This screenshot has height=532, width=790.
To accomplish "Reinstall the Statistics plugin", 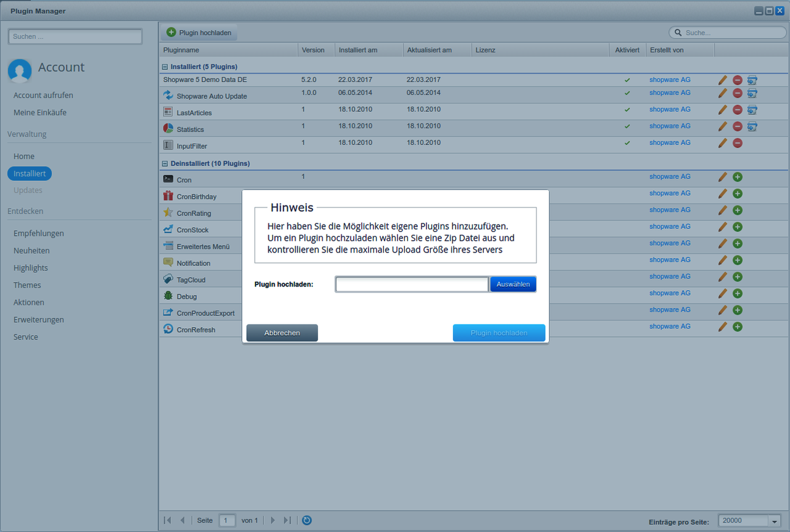I will click(x=752, y=127).
